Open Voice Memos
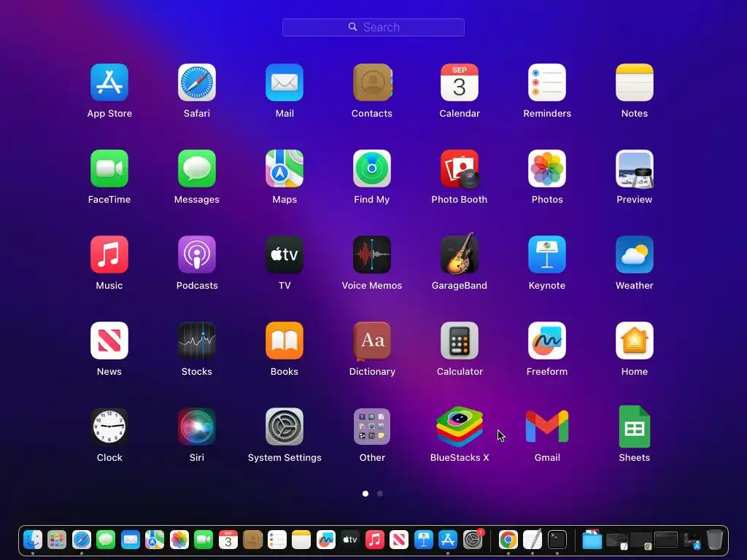The height and width of the screenshot is (560, 747). (372, 254)
